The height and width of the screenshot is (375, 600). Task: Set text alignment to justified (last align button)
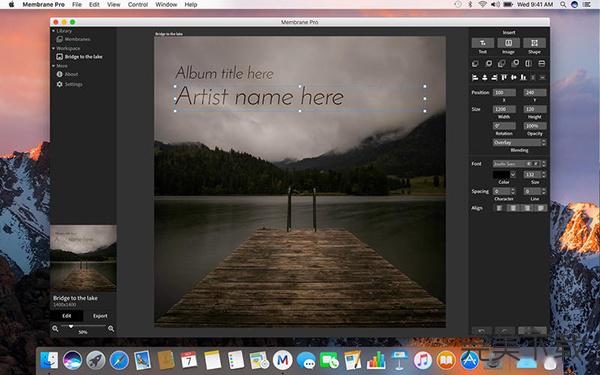click(540, 208)
